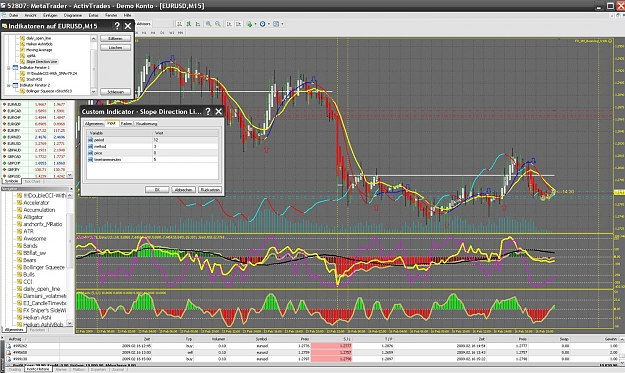Click the zoom out magnifier icon
Image resolution: width=625 pixels, height=373 pixels.
click(x=218, y=24)
